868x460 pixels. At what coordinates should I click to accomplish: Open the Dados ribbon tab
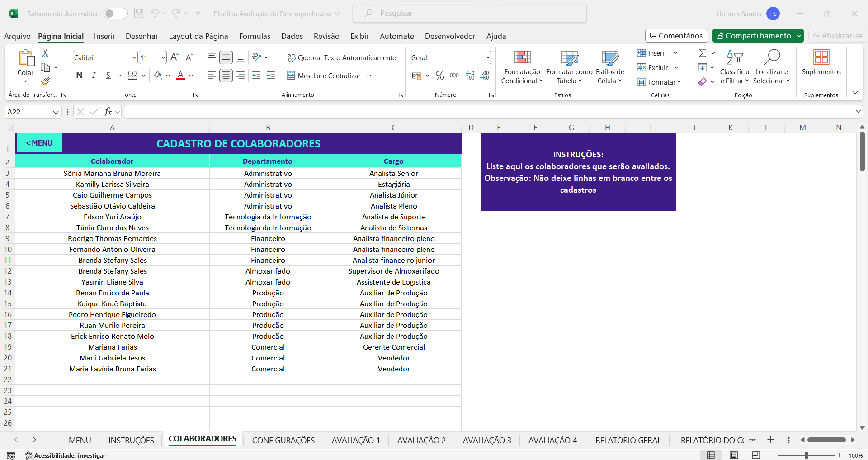coord(292,36)
